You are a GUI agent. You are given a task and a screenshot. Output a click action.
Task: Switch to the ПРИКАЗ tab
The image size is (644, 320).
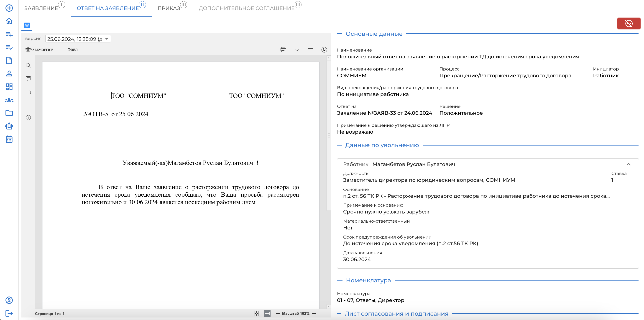169,8
